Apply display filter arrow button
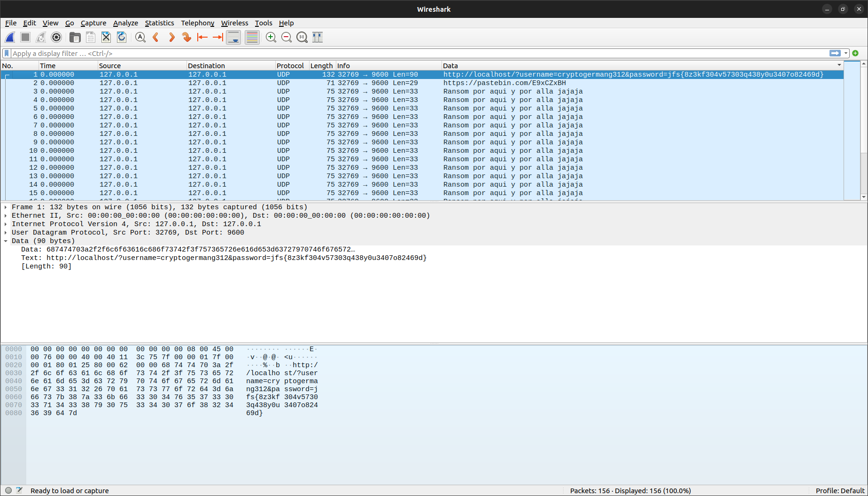Image resolution: width=868 pixels, height=496 pixels. (x=835, y=53)
